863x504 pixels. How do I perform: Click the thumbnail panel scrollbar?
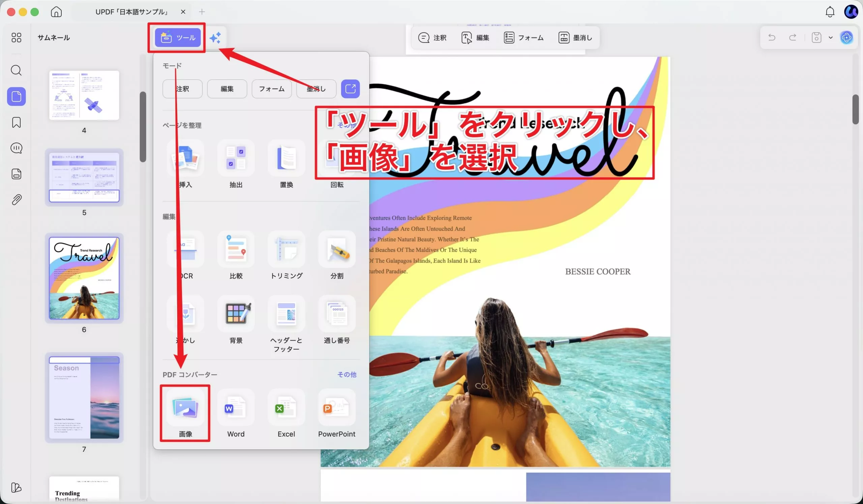(143, 127)
